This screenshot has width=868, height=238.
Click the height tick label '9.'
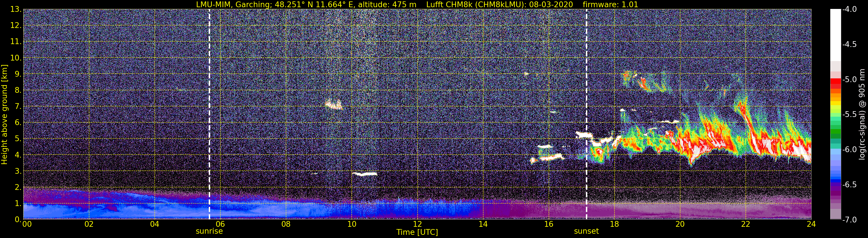pos(18,74)
